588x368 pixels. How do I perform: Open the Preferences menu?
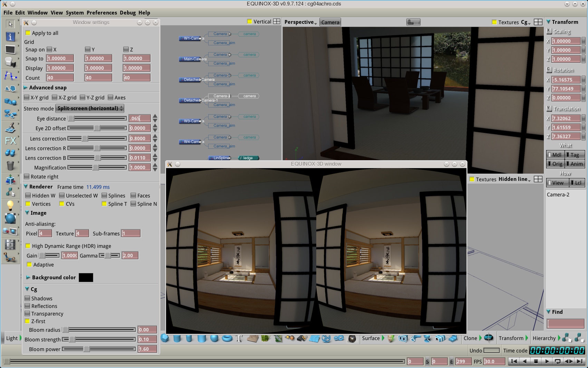[x=102, y=13]
